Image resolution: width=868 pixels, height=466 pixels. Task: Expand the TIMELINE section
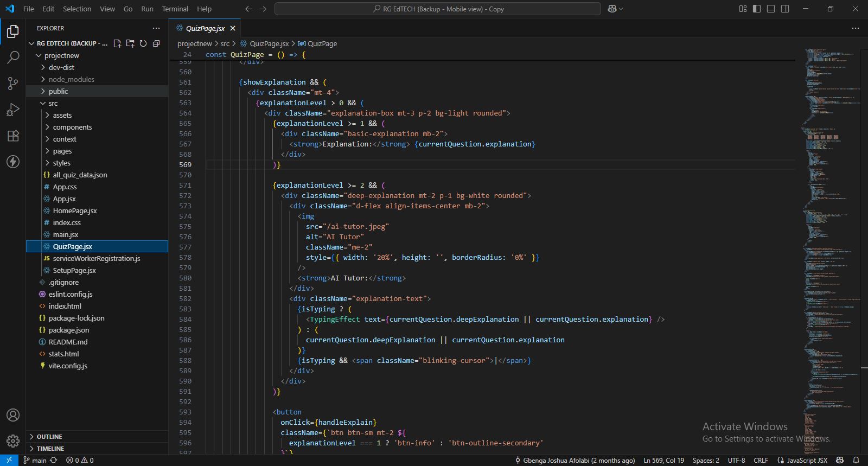coord(50,449)
